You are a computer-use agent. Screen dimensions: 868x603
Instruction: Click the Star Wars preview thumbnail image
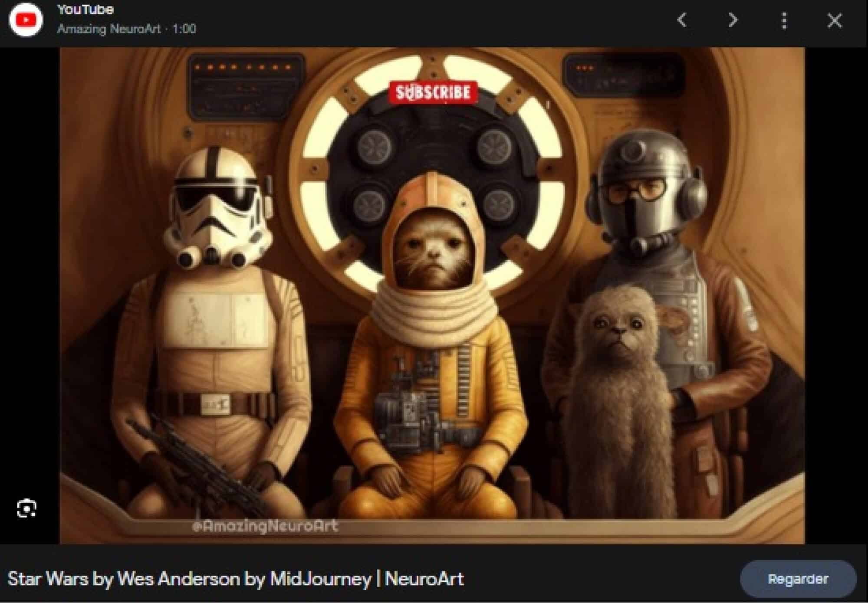pos(432,295)
